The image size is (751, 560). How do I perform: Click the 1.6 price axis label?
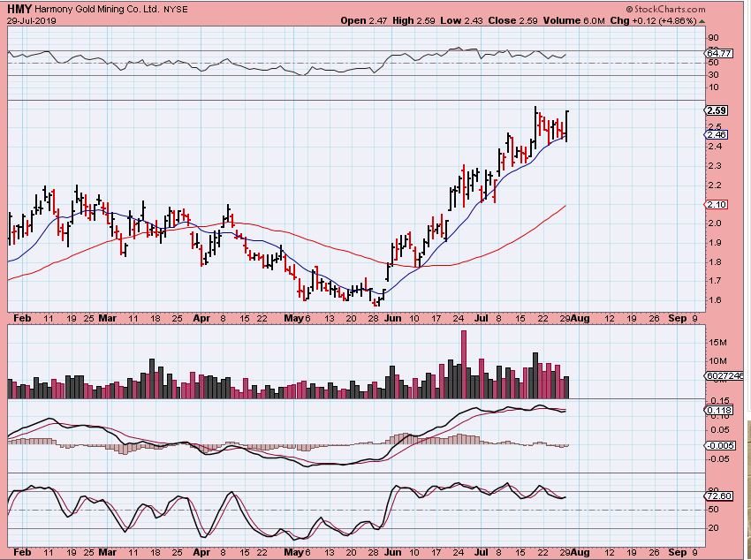[x=714, y=300]
